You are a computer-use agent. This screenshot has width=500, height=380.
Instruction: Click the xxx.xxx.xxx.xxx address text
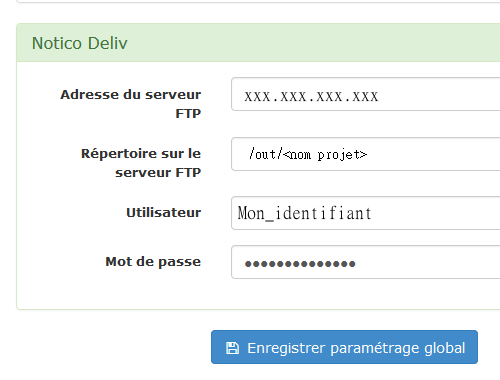tap(311, 97)
